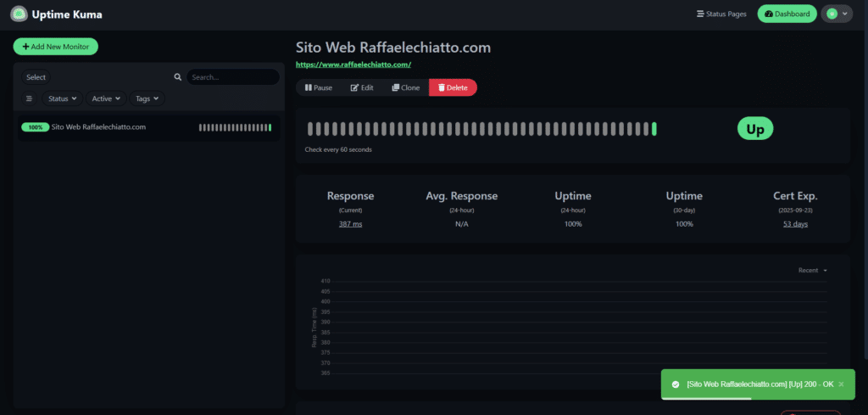The image size is (868, 415).
Task: Clone the monitor
Action: [406, 87]
